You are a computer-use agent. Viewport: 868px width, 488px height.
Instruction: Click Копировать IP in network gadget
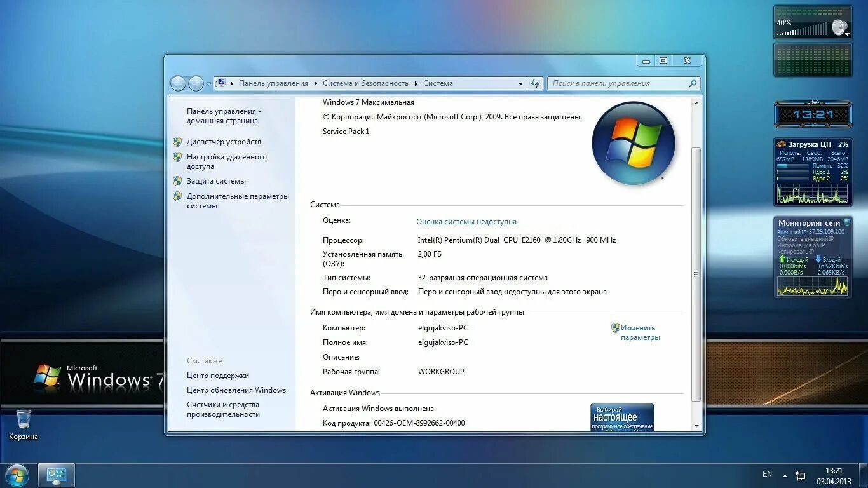click(x=796, y=252)
